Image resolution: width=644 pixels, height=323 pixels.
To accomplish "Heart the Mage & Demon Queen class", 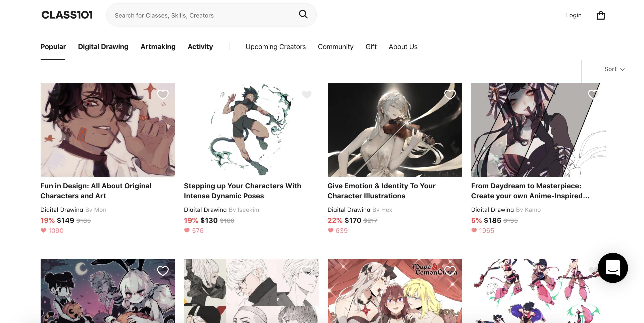I will [x=450, y=271].
